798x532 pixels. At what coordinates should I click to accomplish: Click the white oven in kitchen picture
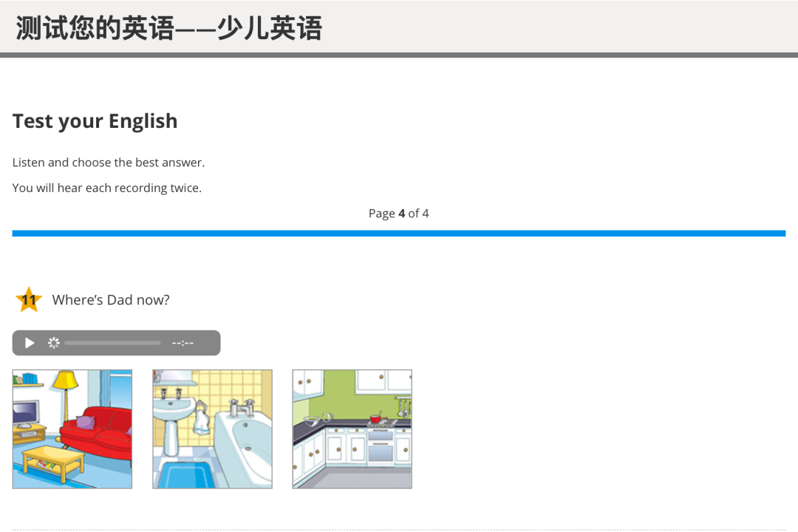coord(381,447)
